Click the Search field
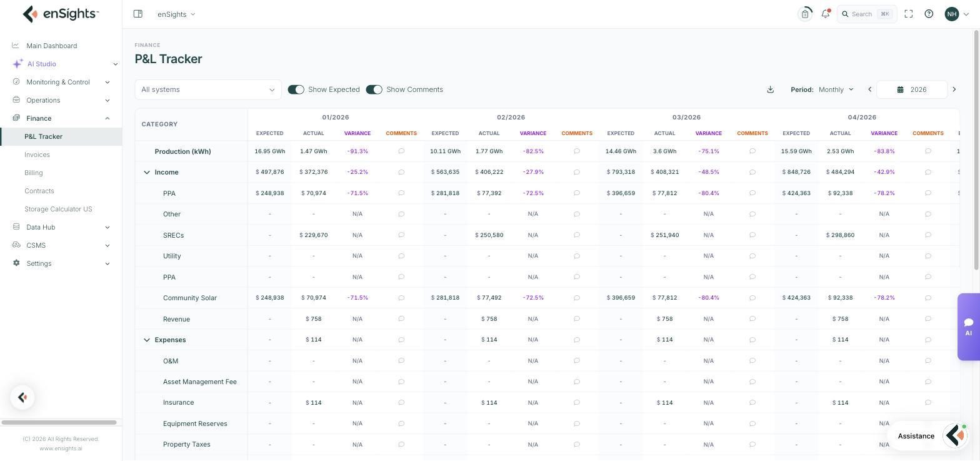This screenshot has height=461, width=980. pyautogui.click(x=867, y=14)
